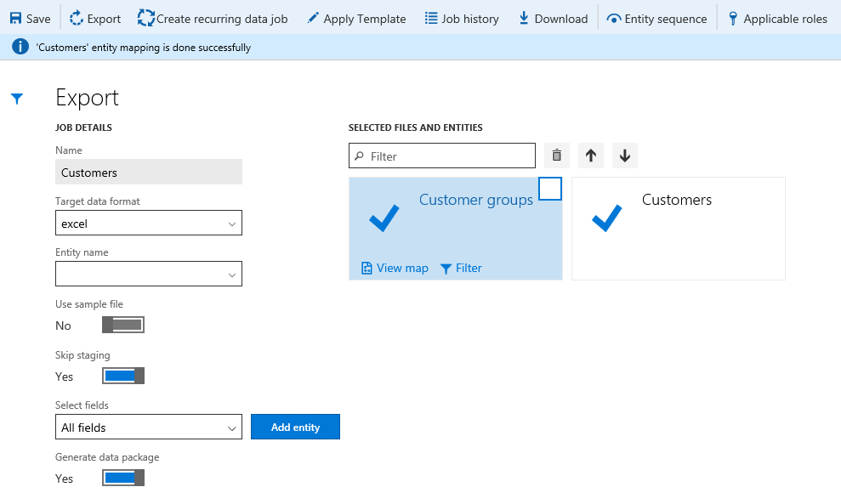This screenshot has width=841, height=504.
Task: Click the info icon in the notification bar
Action: coord(20,47)
